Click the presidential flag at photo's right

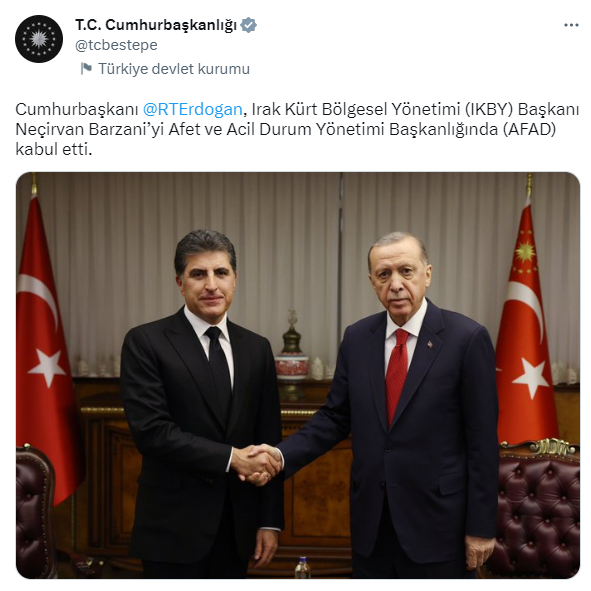[x=526, y=324]
